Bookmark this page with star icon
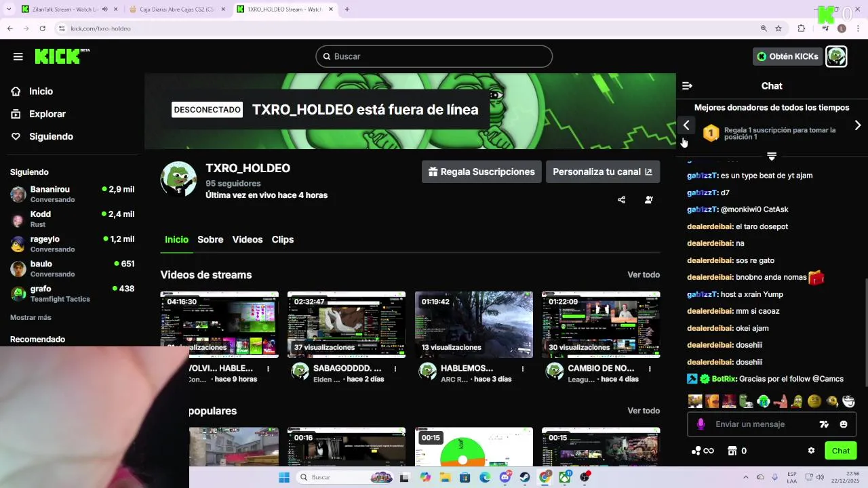The width and height of the screenshot is (868, 488). tap(778, 28)
